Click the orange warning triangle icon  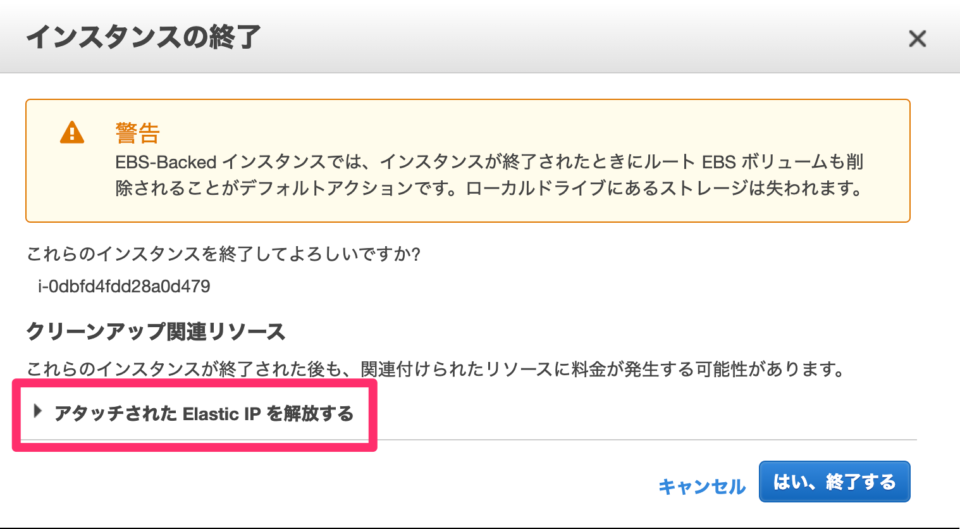pos(72,132)
